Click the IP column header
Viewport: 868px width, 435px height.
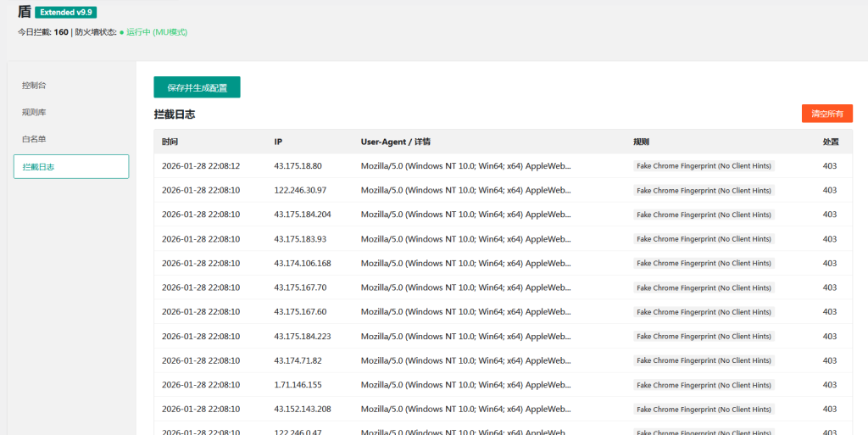coord(279,142)
